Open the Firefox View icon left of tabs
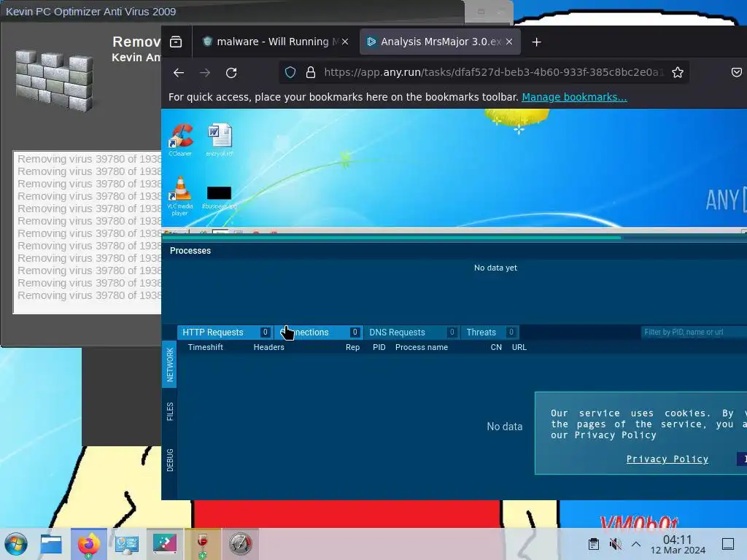The image size is (747, 560). click(x=176, y=42)
